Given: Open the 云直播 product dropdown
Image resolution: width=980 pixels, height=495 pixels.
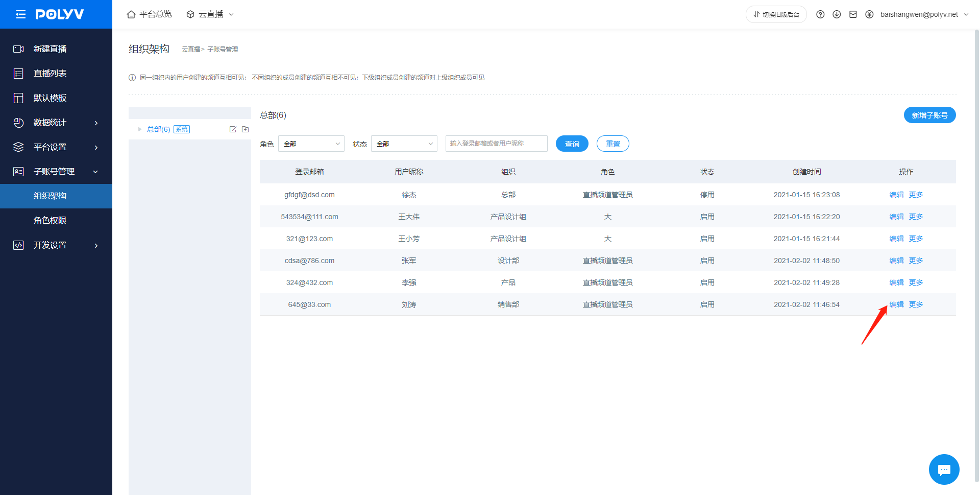Looking at the screenshot, I should pyautogui.click(x=210, y=14).
